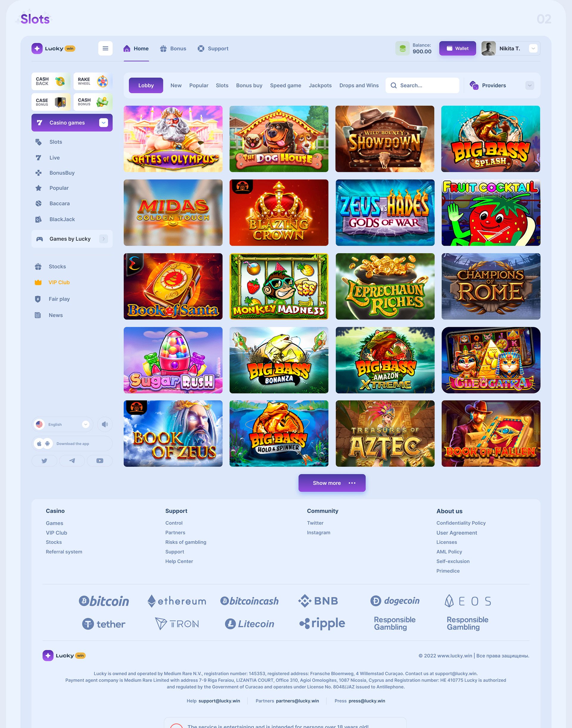Open the Rake Wheel bonus tile
Screen dimensions: 572x728
pos(93,81)
